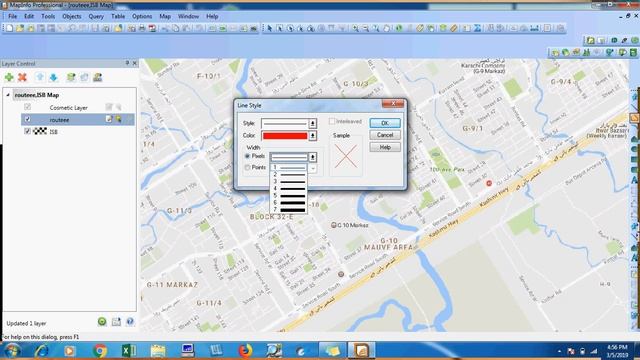Select the Pixels width radio button
This screenshot has width=640, height=360.
click(x=247, y=156)
